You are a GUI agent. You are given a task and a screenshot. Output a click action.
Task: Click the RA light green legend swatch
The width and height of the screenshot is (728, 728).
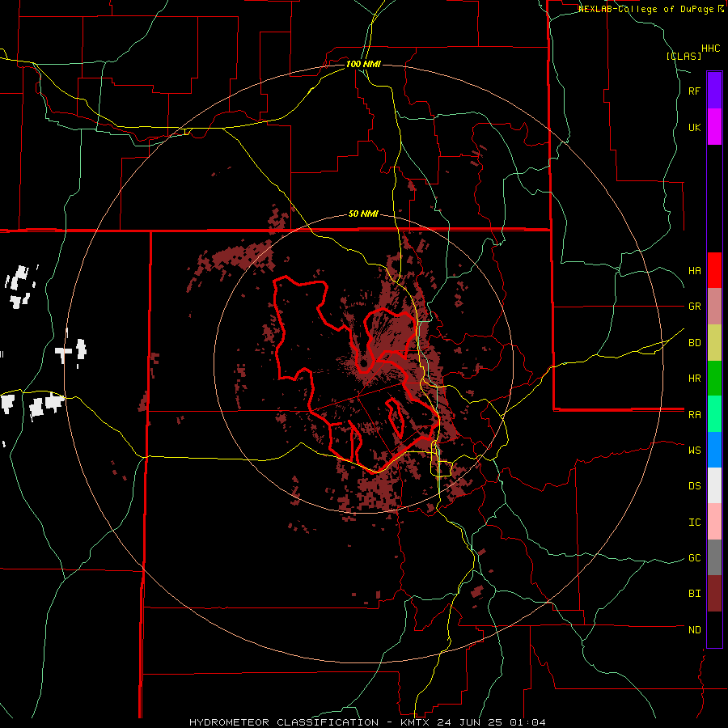(714, 414)
